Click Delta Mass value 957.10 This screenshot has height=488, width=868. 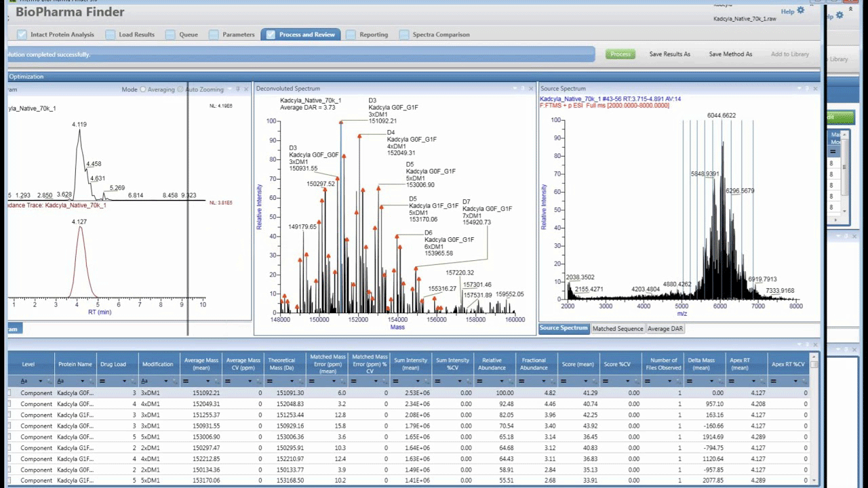715,404
